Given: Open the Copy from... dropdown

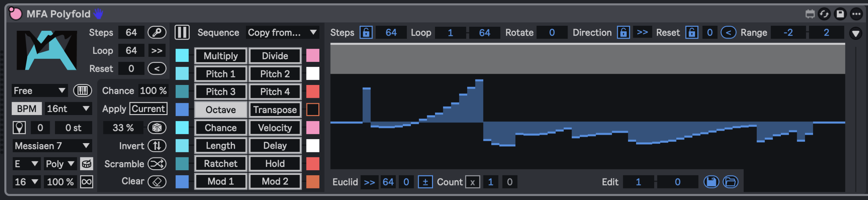Looking at the screenshot, I should point(282,32).
